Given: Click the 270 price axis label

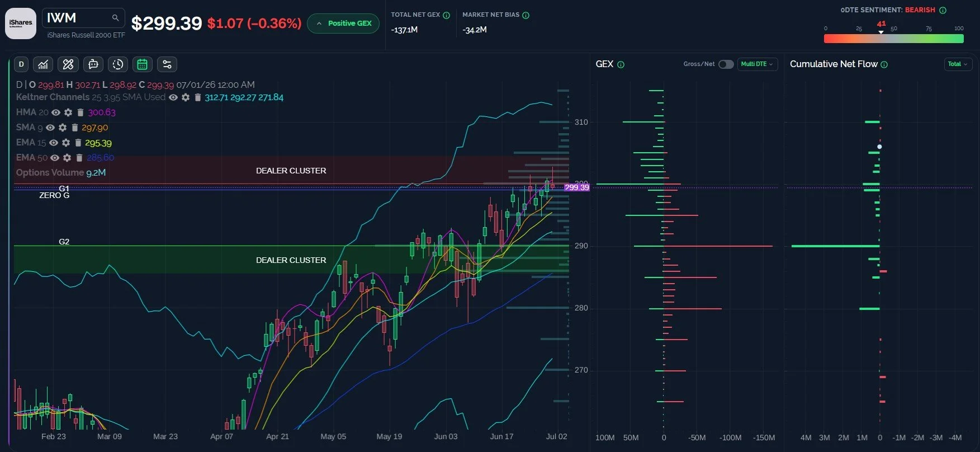Looking at the screenshot, I should point(581,370).
